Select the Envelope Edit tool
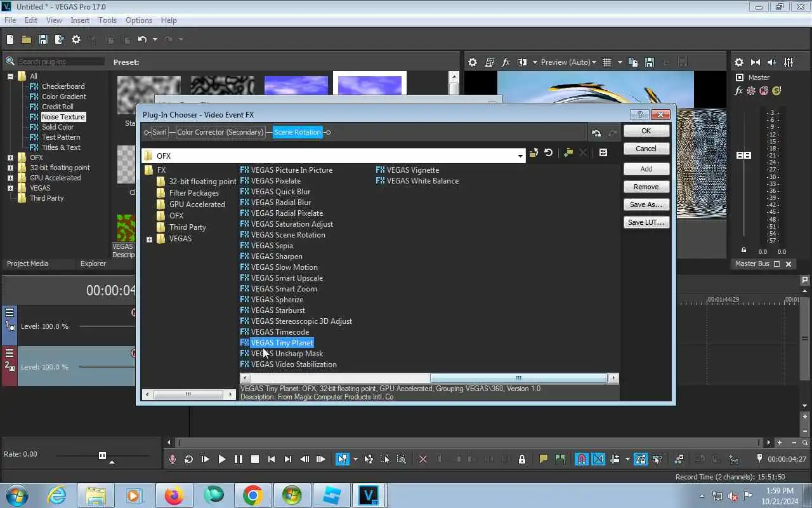Screen dimensions: 812x508 tap(369, 459)
